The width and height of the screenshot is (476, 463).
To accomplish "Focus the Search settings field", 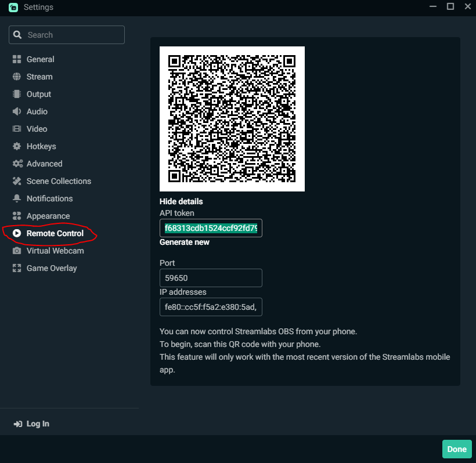I will [x=67, y=35].
